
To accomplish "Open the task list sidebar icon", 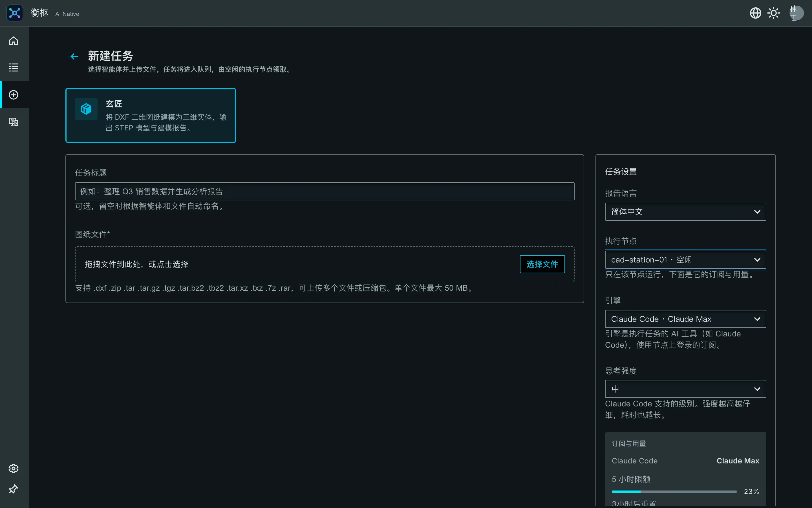I will [14, 67].
